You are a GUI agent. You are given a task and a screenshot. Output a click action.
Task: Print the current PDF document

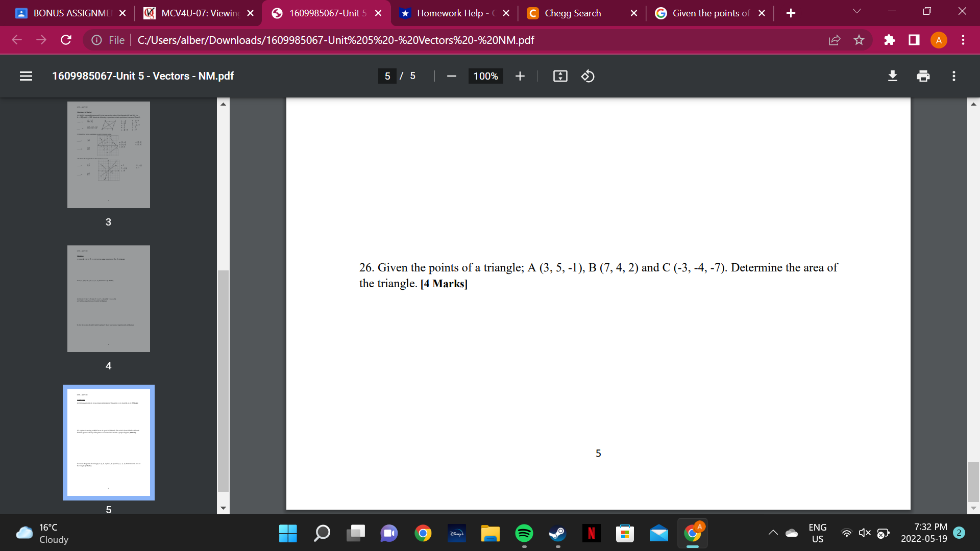coord(923,76)
